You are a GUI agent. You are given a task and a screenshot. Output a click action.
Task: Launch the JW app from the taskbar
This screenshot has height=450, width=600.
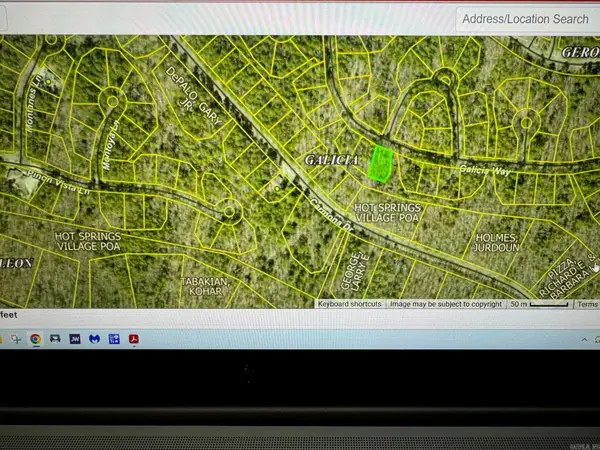[75, 340]
